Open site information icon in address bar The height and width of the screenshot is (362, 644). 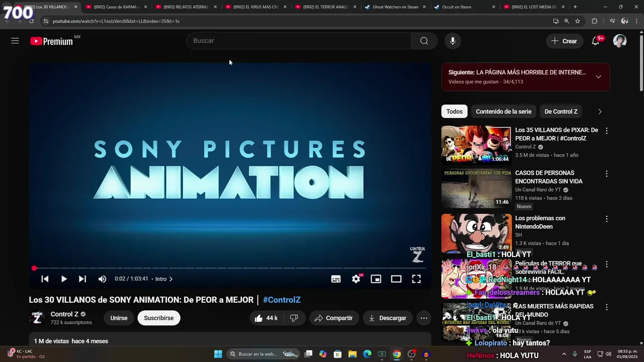point(46,21)
